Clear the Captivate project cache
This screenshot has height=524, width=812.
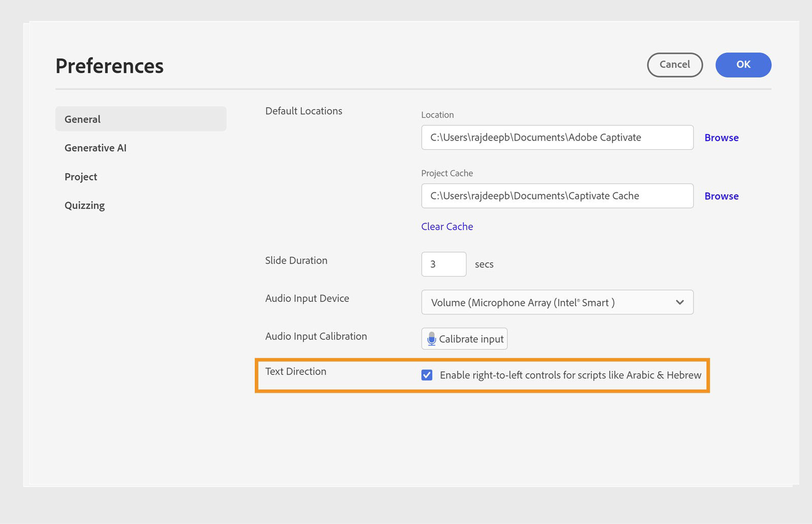(x=447, y=226)
